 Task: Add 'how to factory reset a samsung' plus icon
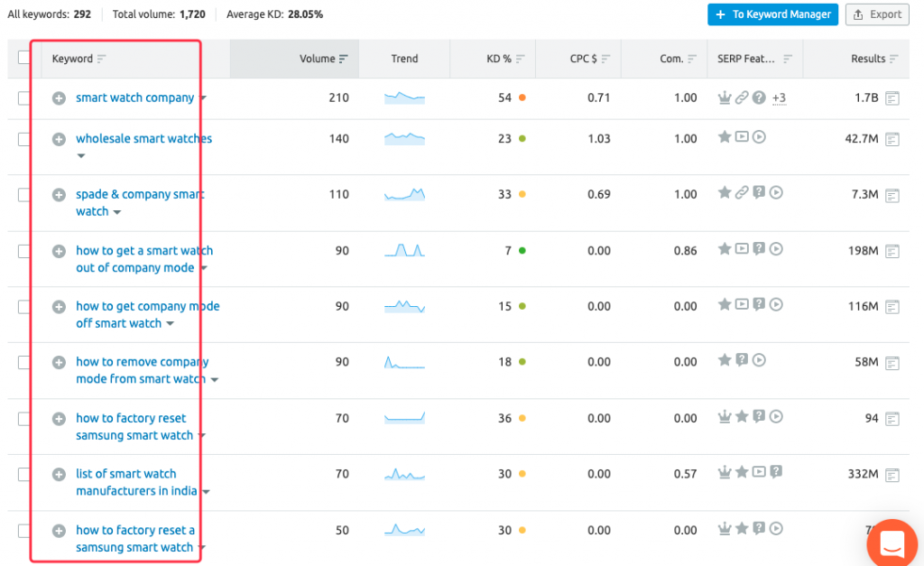[59, 531]
